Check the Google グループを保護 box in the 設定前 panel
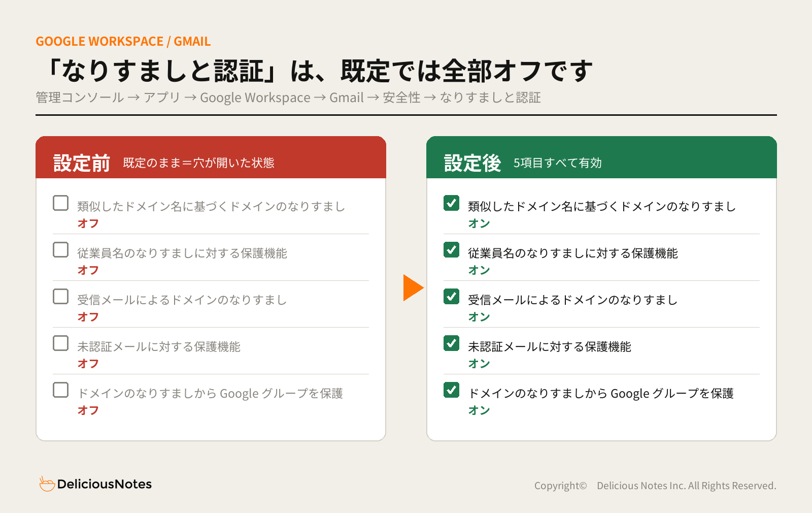The height and width of the screenshot is (513, 812). click(x=61, y=390)
